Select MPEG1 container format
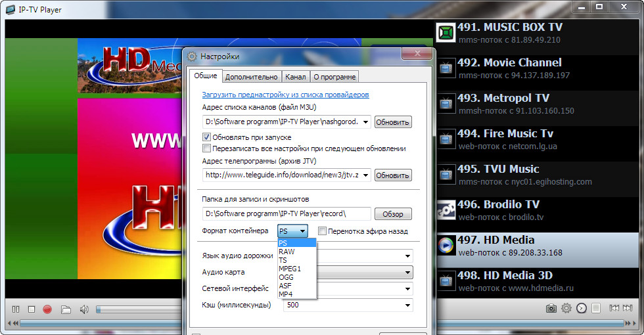 (297, 269)
